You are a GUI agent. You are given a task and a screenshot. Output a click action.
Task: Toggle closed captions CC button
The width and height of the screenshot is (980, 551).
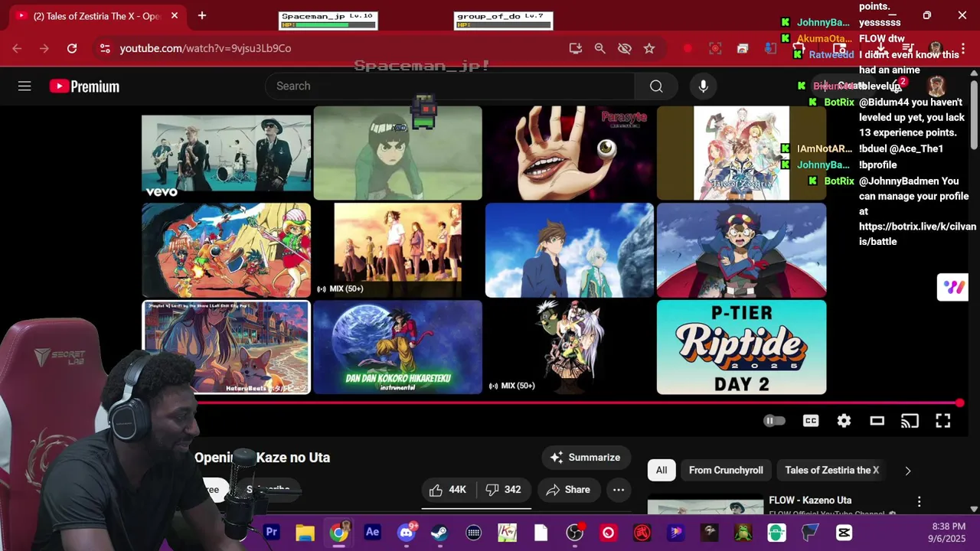[x=811, y=421]
